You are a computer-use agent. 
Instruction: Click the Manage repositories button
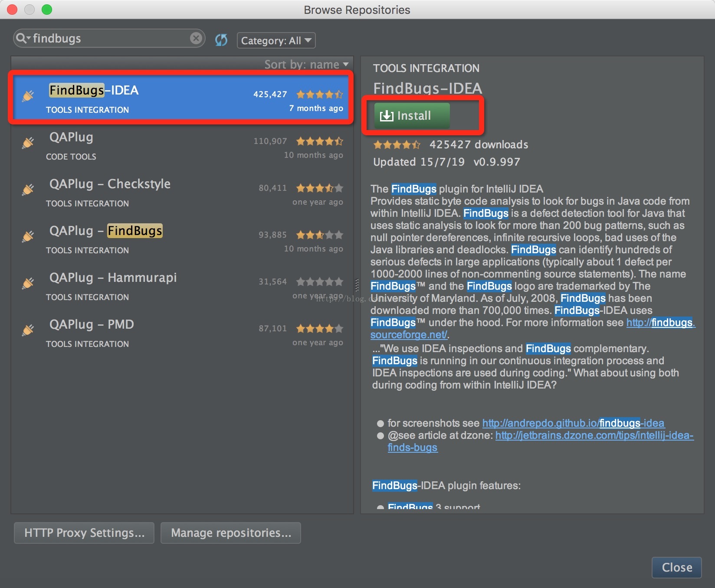tap(231, 533)
